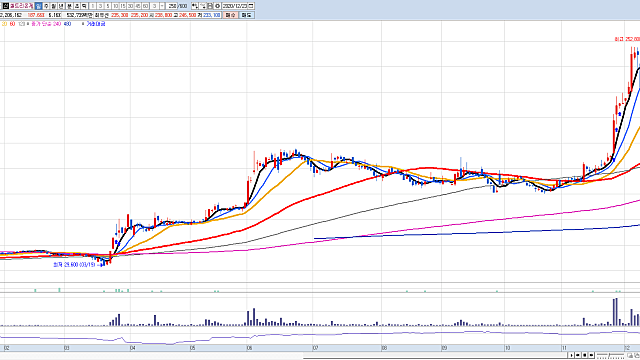Switch to tick (틱) chart period
This screenshot has height=360, width=640.
84,6
